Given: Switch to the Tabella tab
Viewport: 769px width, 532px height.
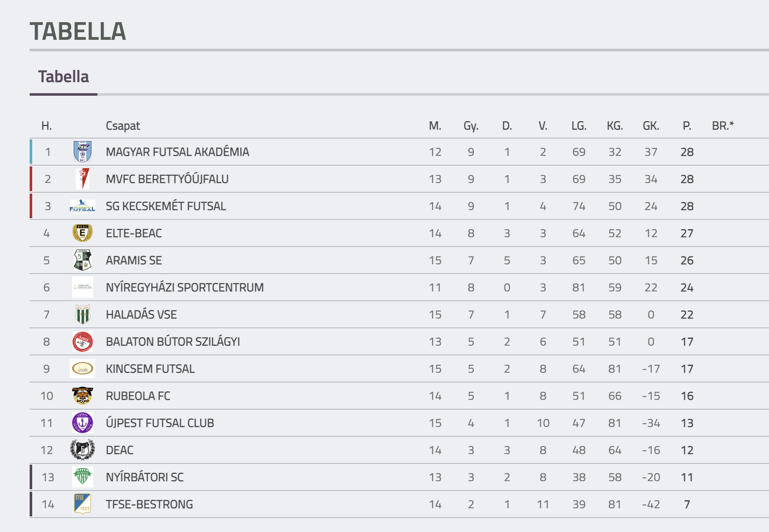Looking at the screenshot, I should pos(64,77).
